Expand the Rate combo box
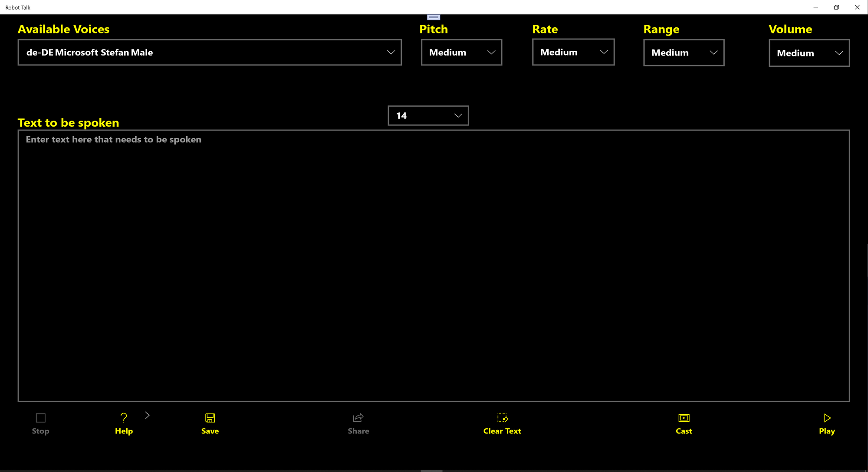This screenshot has width=868, height=472. [573, 52]
